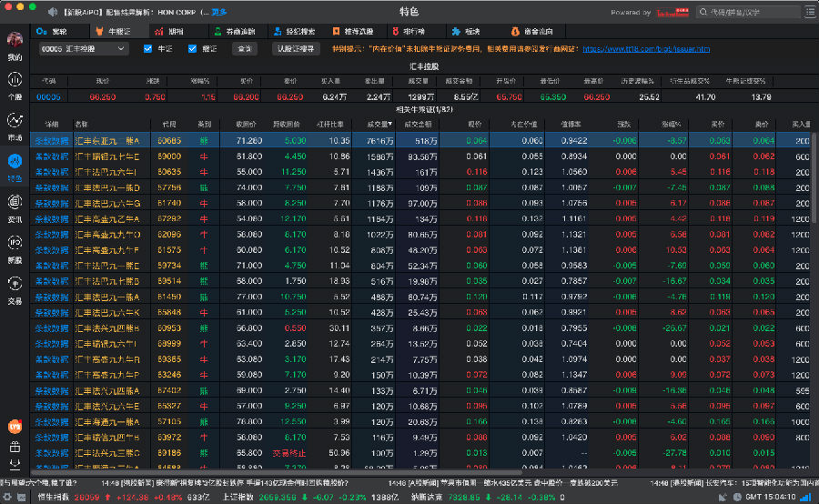Select row with code 67292
Viewport: 819px width, 504px height.
click(x=421, y=219)
